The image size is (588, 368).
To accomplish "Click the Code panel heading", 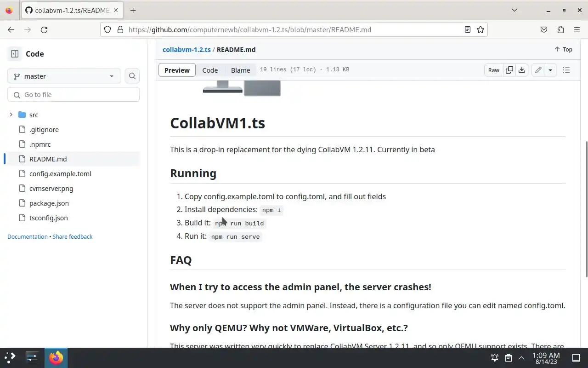I will [34, 54].
